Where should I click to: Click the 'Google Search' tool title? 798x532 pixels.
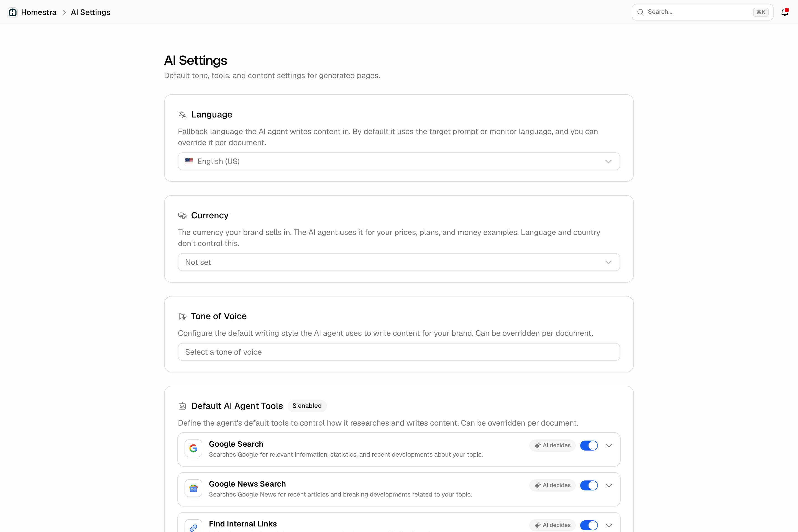point(236,444)
